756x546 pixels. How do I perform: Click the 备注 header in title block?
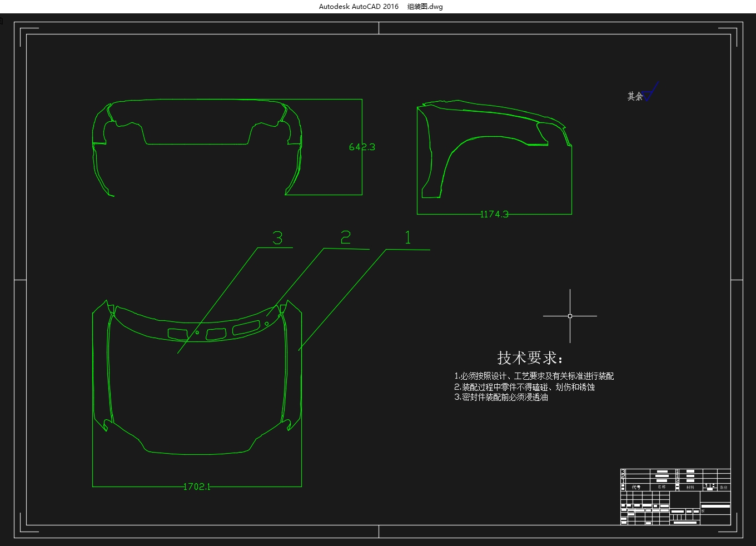coord(723,487)
